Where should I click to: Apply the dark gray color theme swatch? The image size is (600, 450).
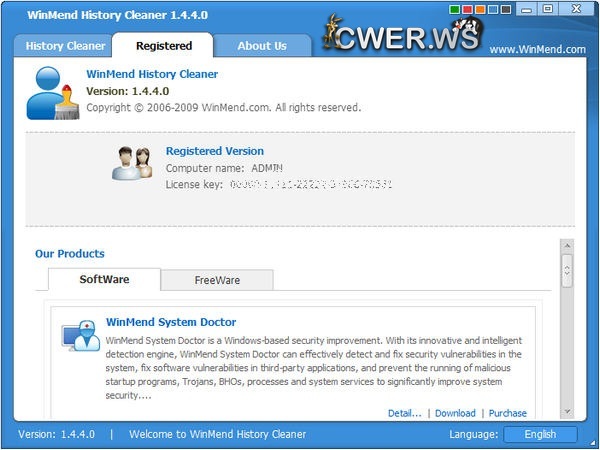[x=506, y=10]
